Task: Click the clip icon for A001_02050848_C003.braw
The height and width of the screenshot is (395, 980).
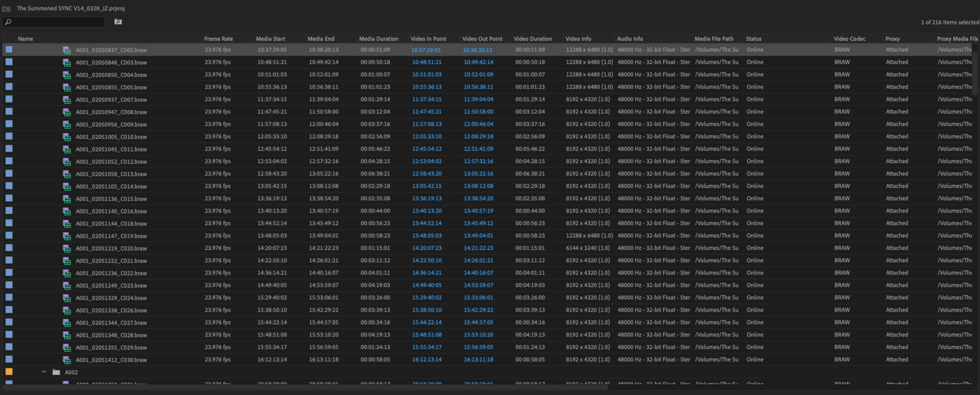Action: click(67, 62)
